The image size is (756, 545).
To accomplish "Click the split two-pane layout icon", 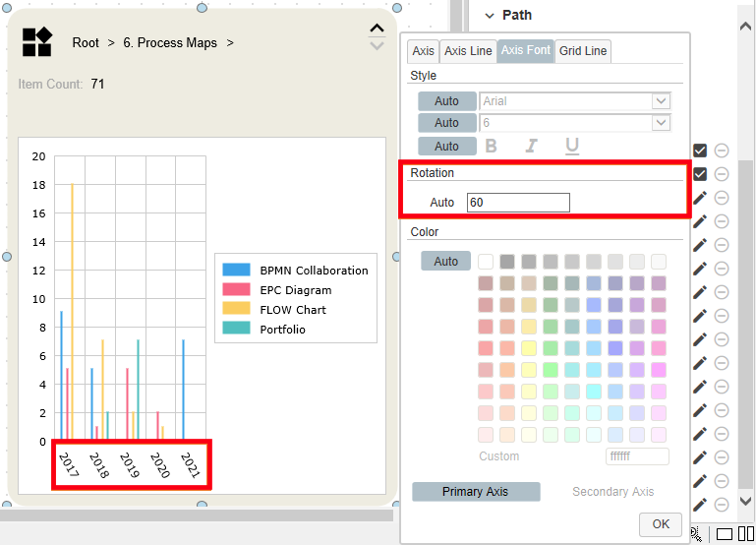I will coord(746,534).
